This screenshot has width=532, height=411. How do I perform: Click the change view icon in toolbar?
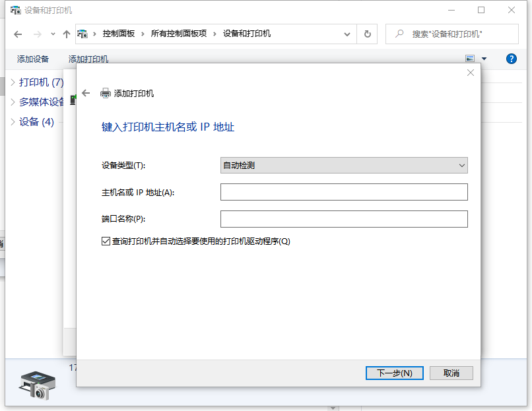(x=470, y=59)
